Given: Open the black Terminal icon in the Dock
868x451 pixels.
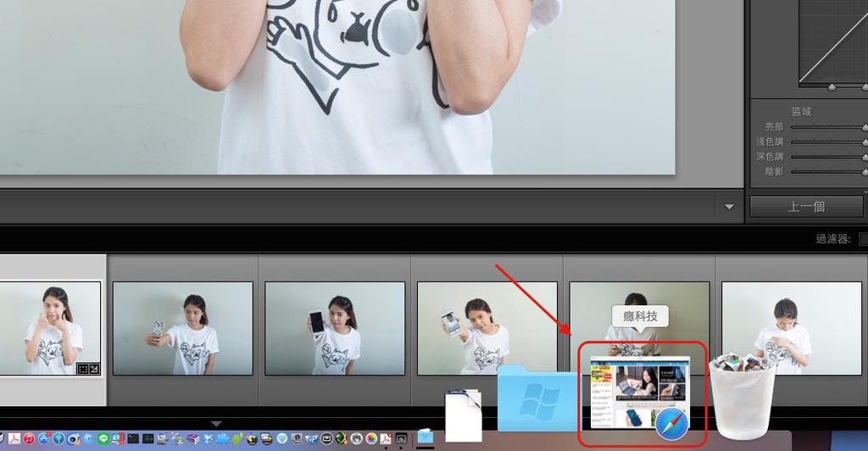Looking at the screenshot, I should [133, 439].
